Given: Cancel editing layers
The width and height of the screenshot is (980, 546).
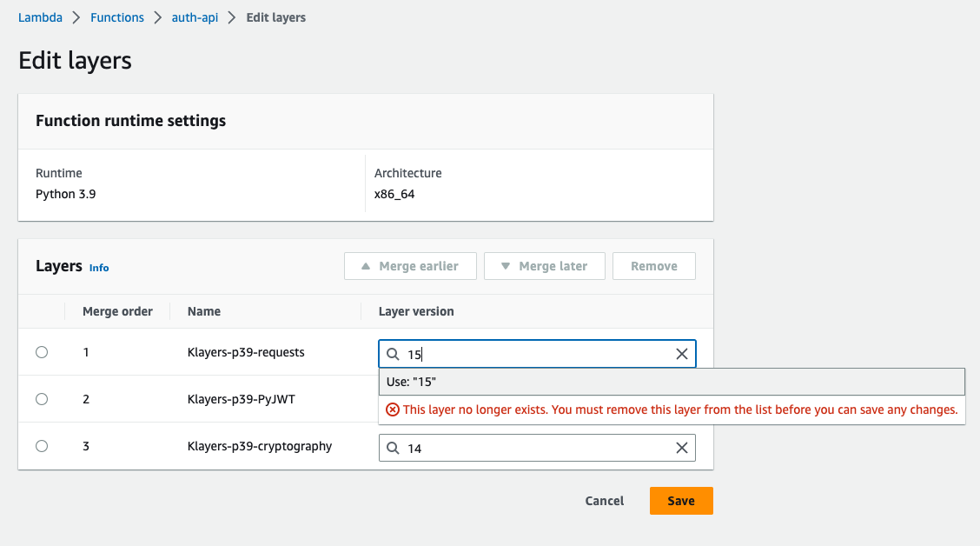Looking at the screenshot, I should coord(605,501).
